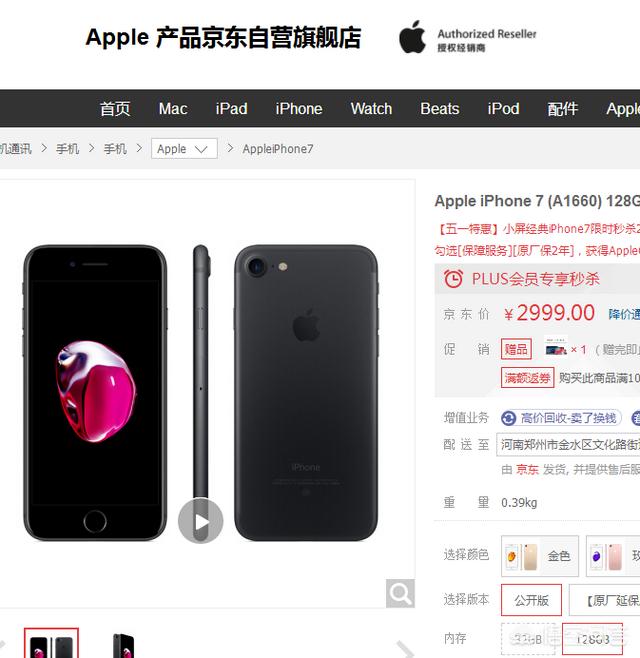Select the gold color option
640x658 pixels.
tap(540, 556)
